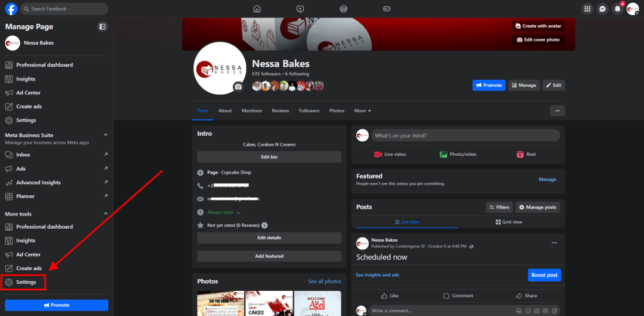
Task: Add a Photo/video post
Action: [x=458, y=155]
